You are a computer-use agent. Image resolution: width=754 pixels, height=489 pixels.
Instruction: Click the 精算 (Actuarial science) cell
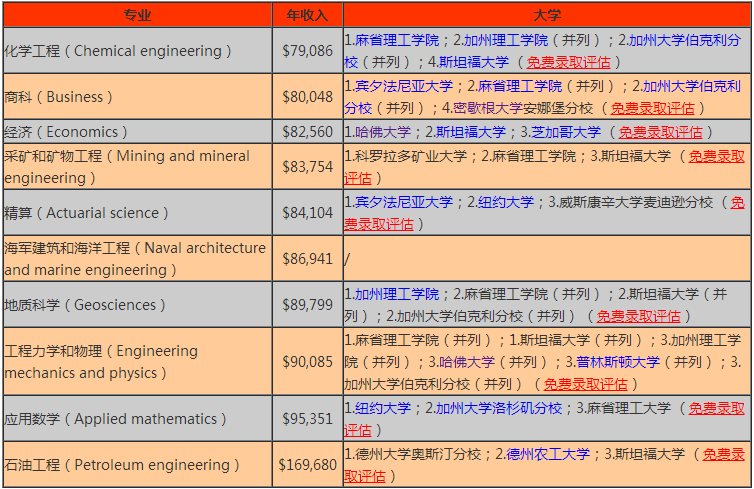pyautogui.click(x=138, y=213)
